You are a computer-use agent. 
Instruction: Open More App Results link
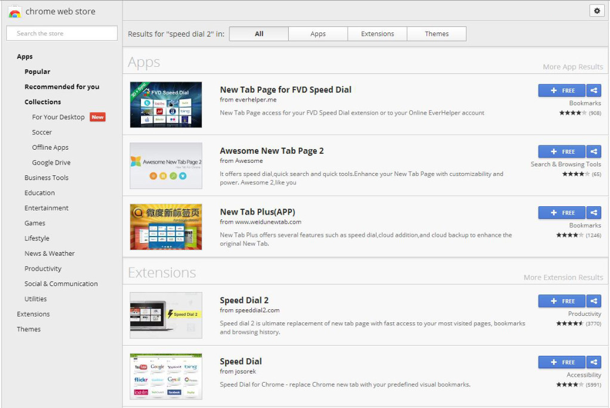[x=573, y=67]
